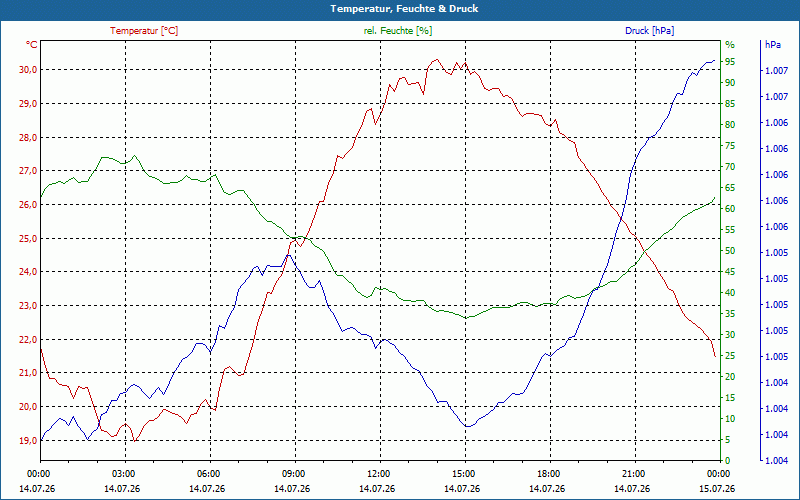Click the 35 humidity axis value
Image resolution: width=800 pixels, height=500 pixels.
(730, 314)
